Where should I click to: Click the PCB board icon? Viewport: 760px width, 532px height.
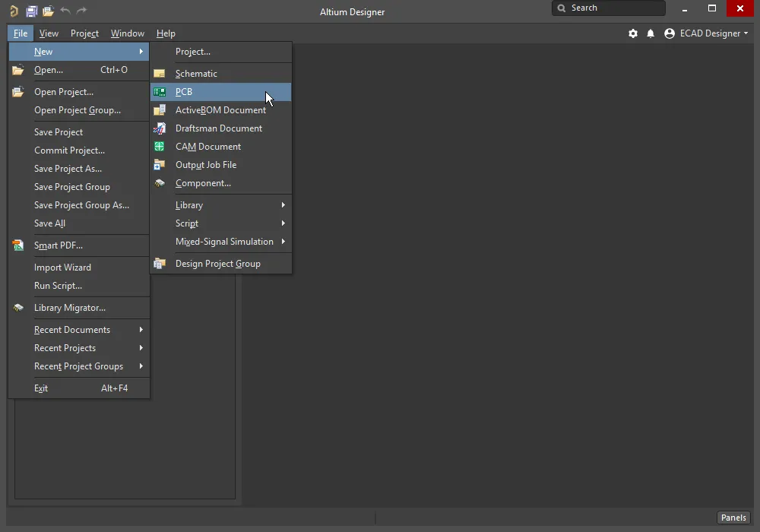pos(160,91)
